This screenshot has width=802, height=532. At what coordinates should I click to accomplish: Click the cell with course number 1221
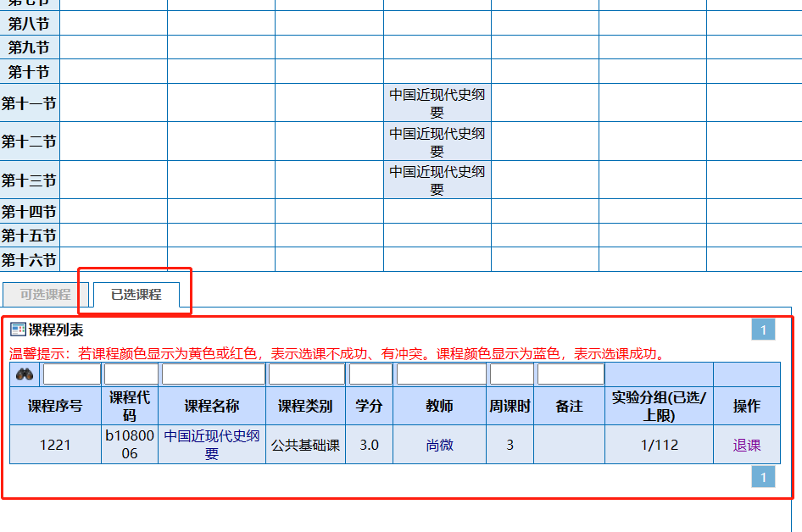[x=55, y=445]
